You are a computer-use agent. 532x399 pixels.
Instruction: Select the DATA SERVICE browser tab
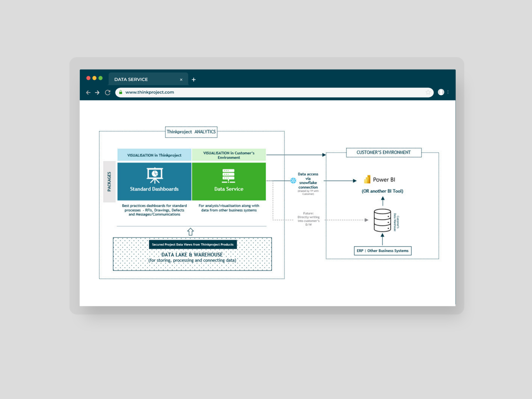(142, 79)
